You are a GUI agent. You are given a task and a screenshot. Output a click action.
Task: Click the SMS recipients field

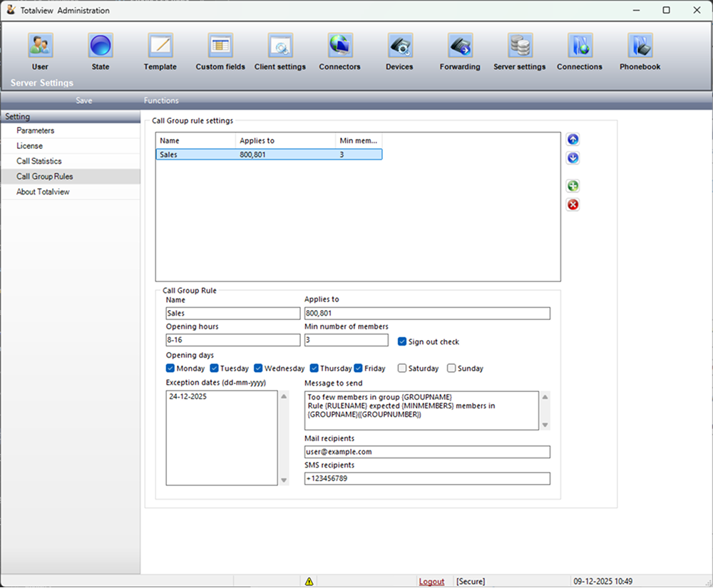click(427, 478)
